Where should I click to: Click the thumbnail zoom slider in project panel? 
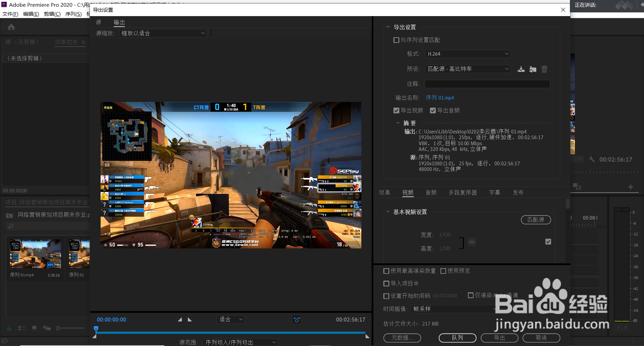pos(70,328)
